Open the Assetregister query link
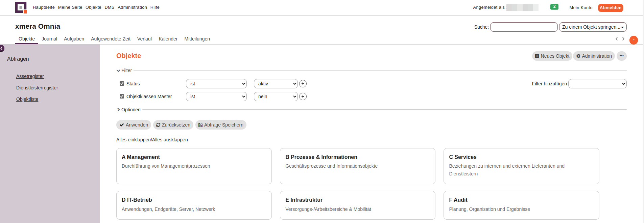644x223 pixels. (30, 76)
